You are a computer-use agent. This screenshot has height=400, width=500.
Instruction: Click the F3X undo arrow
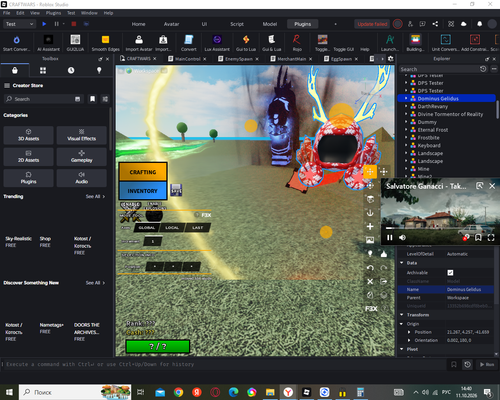(x=370, y=268)
